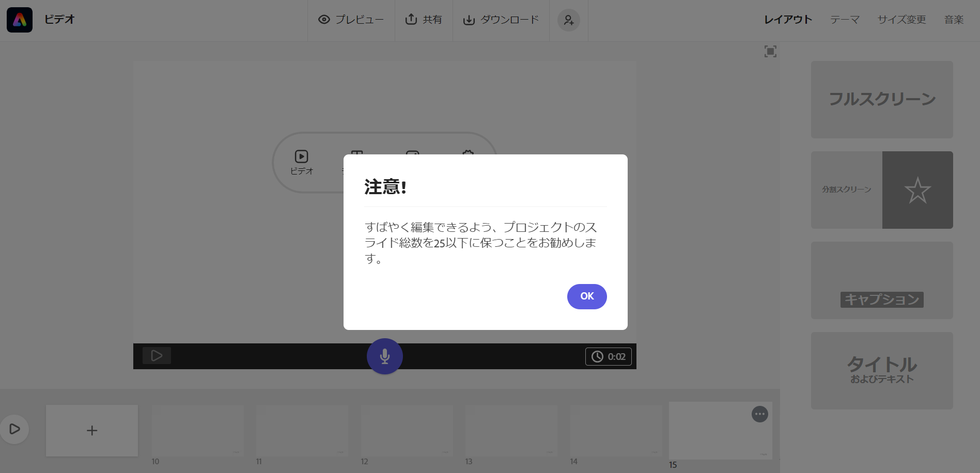Click the clock duration indicator showing 0:02
The image size is (980, 473).
pos(609,356)
